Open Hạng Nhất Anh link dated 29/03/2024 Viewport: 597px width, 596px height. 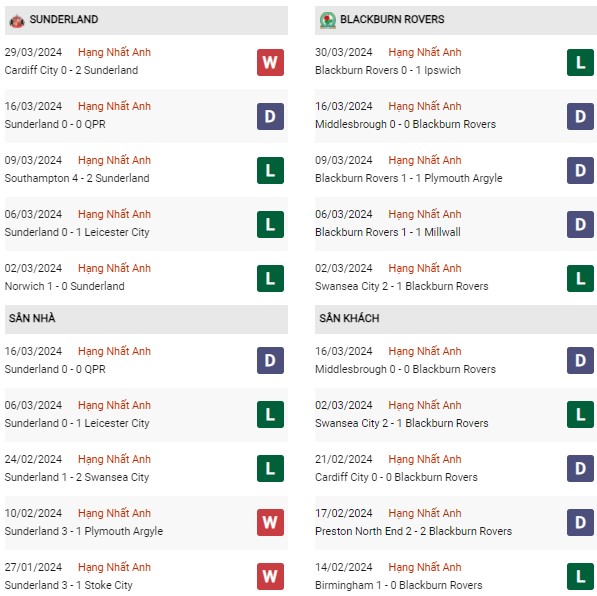click(114, 52)
